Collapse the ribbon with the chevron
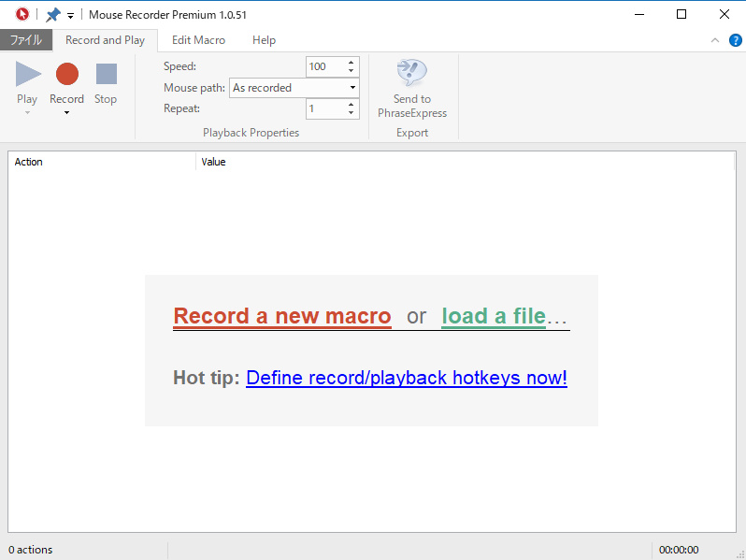746x560 pixels. pyautogui.click(x=714, y=40)
